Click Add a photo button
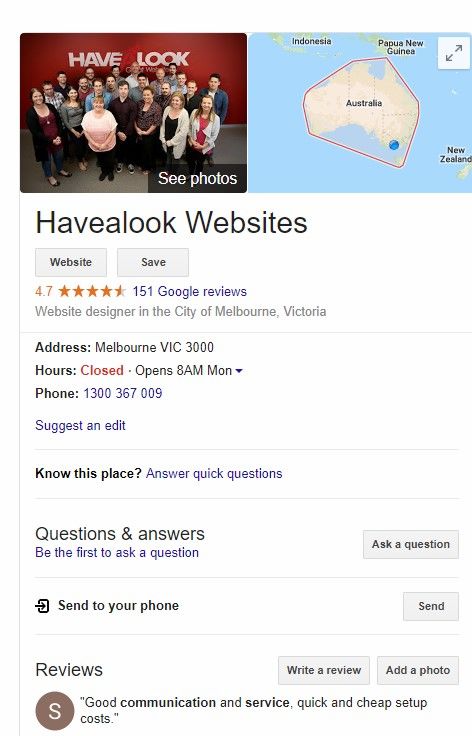Image resolution: width=472 pixels, height=736 pixels. coord(418,670)
